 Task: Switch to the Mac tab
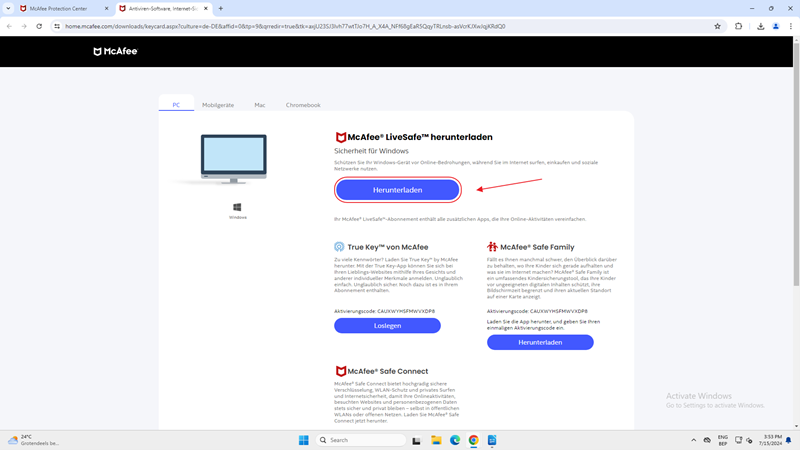click(260, 105)
